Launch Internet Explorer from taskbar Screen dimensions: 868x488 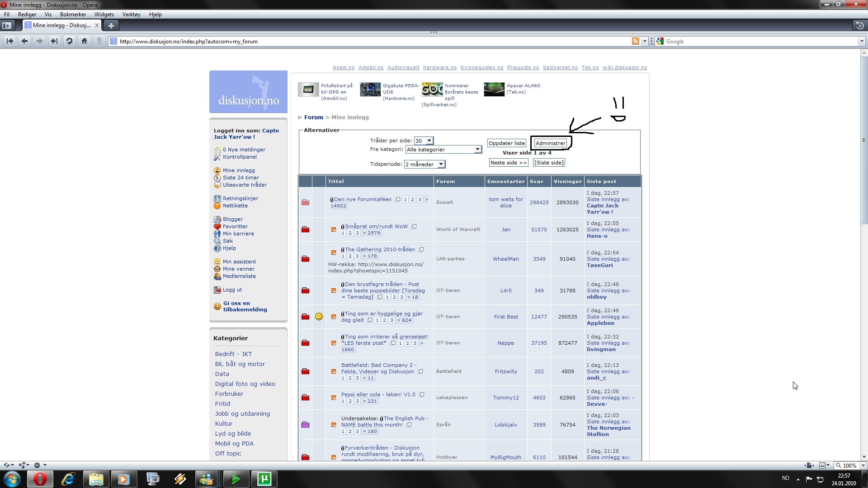[x=68, y=479]
